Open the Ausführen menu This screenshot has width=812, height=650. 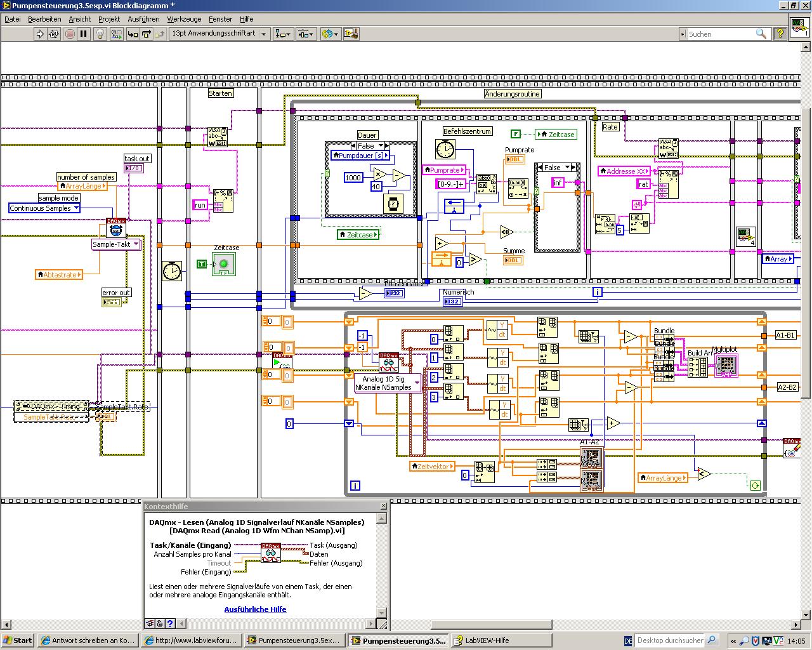pos(143,19)
